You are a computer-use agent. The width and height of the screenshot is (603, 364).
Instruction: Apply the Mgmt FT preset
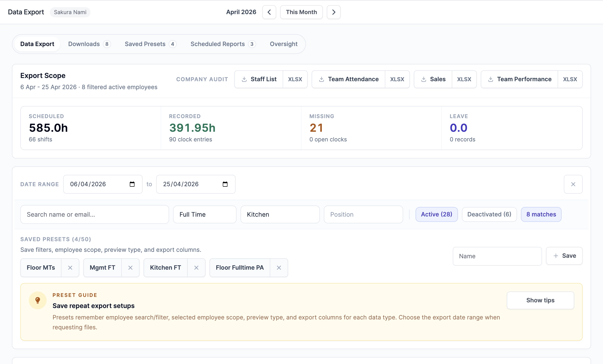pos(102,268)
